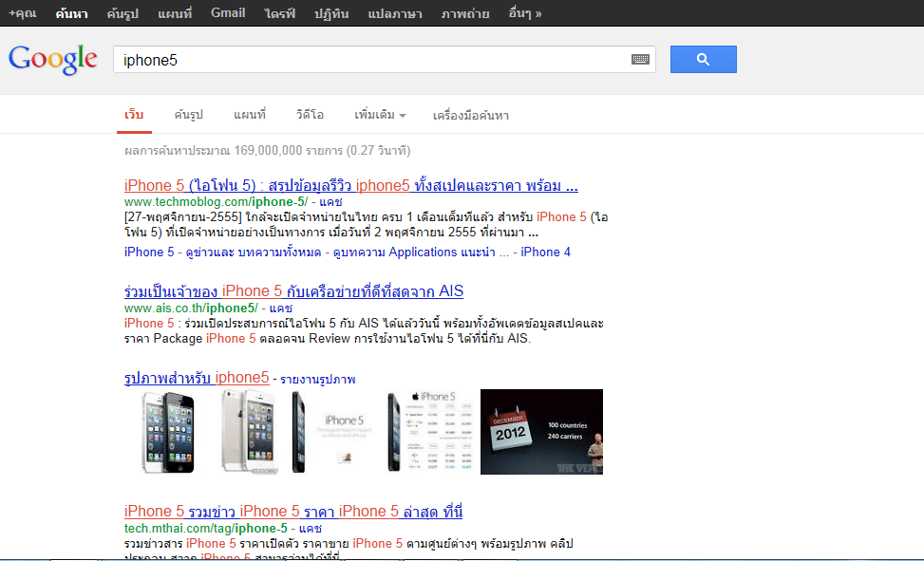Select the เว็บ results tab
This screenshot has width=924, height=561.
tap(134, 114)
